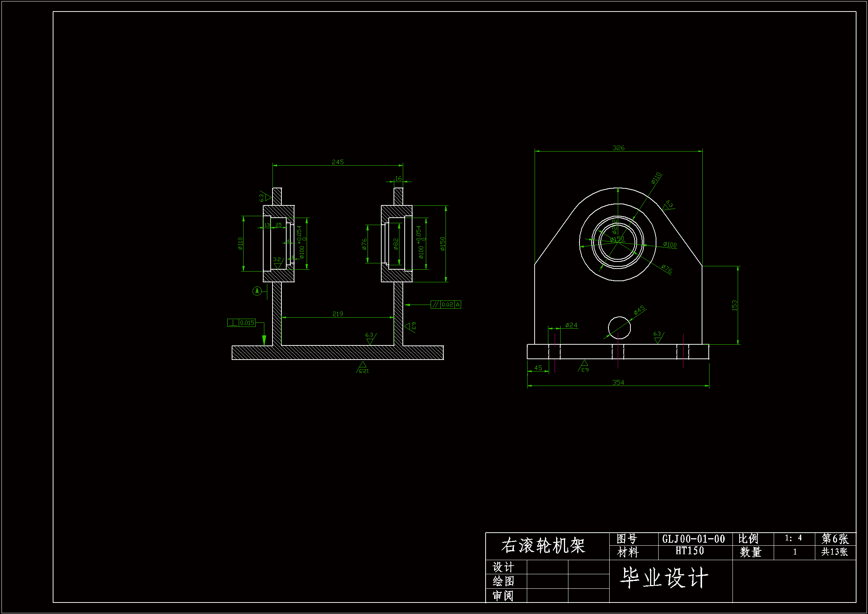Select the parallelism 0.02 A tolerance frame

(x=446, y=305)
